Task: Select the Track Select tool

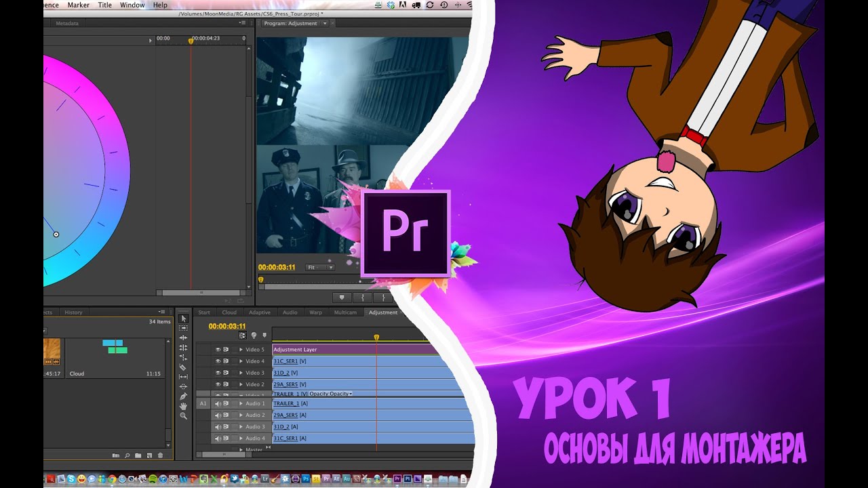Action: pos(183,328)
